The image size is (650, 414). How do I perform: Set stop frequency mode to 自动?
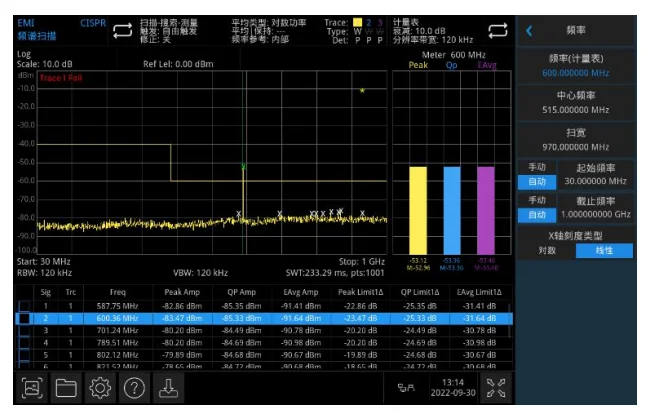[x=537, y=214]
